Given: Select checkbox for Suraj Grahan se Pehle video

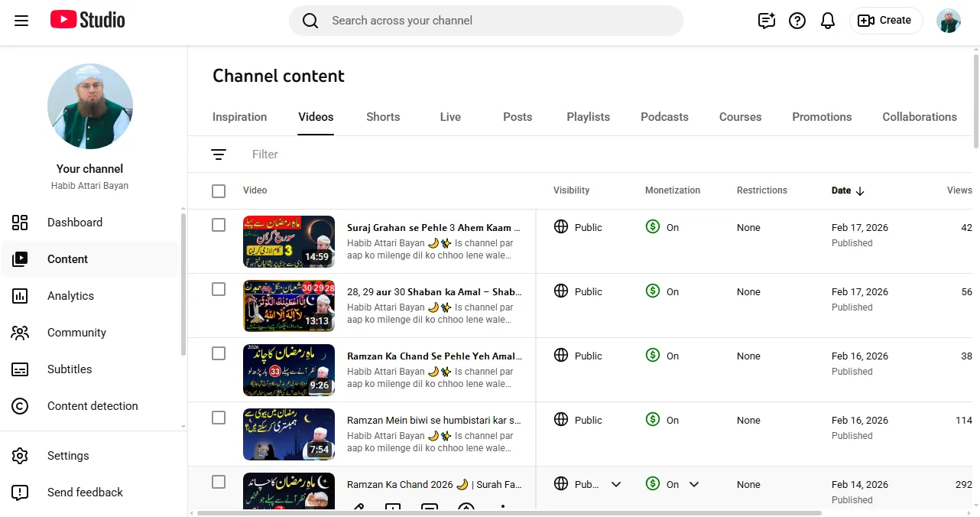Looking at the screenshot, I should tap(219, 225).
